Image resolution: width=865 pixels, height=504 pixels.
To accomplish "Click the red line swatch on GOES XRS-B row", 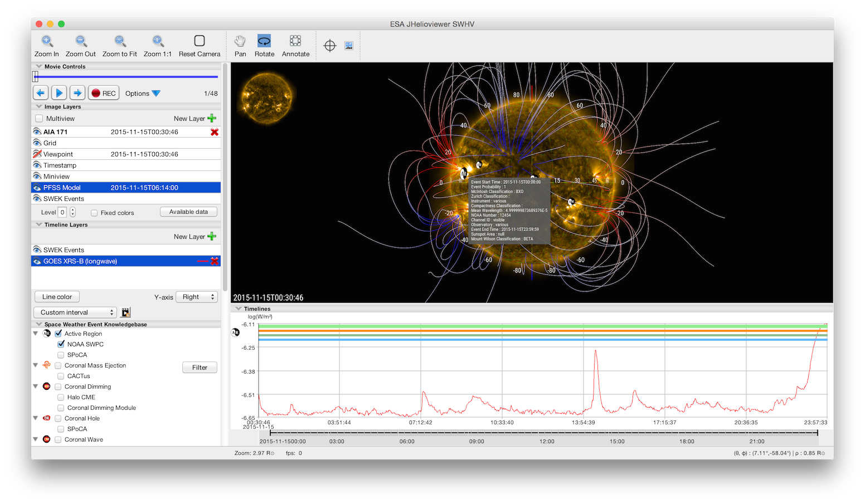I will pos(203,261).
